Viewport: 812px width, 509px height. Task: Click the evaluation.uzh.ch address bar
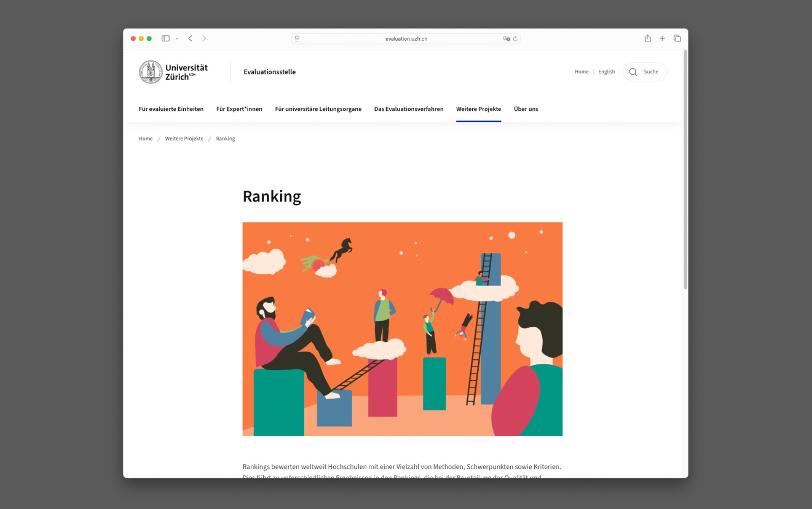pyautogui.click(x=406, y=38)
